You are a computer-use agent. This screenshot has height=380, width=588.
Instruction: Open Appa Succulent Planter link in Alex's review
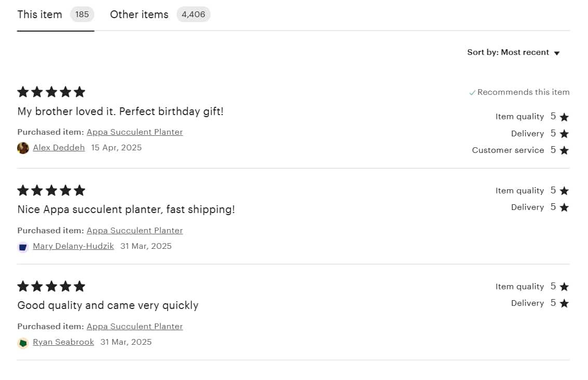[x=134, y=132]
